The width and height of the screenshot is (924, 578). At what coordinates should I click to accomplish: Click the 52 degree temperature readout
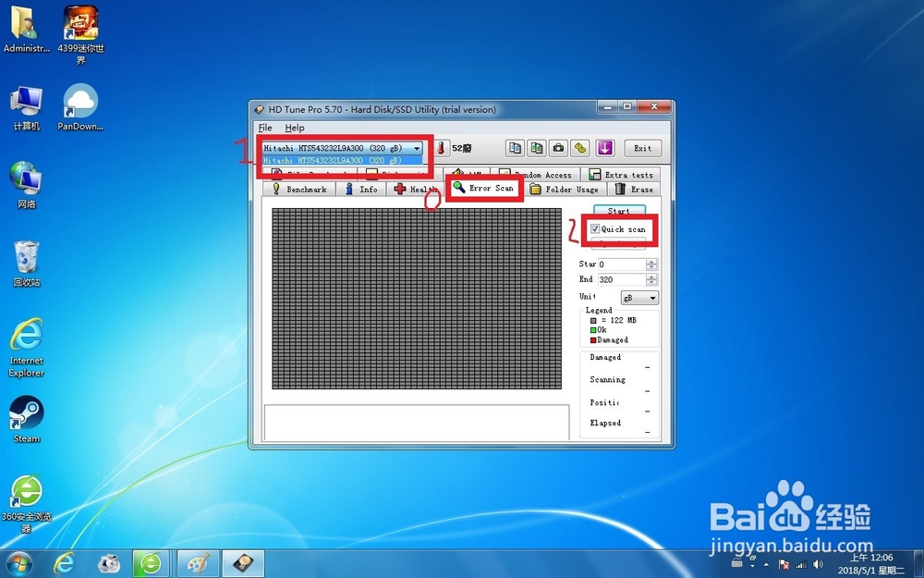[461, 148]
